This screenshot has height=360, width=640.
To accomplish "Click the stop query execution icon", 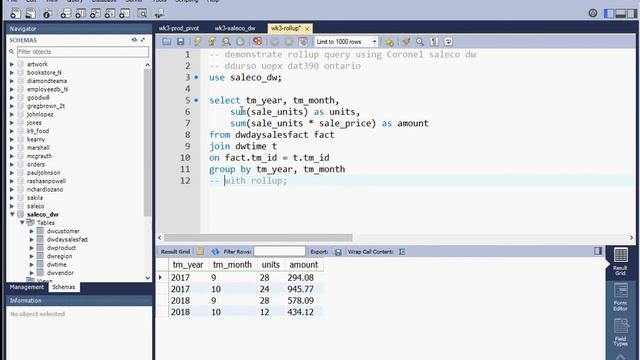I will (x=240, y=42).
